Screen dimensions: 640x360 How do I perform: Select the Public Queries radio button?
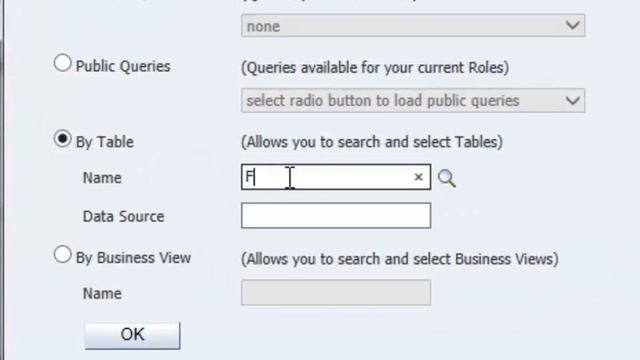click(62, 63)
